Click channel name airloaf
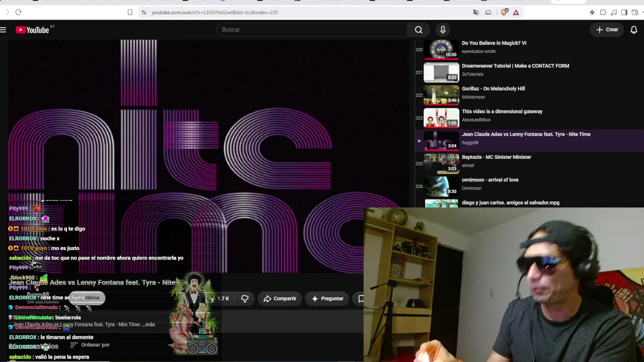The width and height of the screenshot is (644, 362). pos(468,165)
